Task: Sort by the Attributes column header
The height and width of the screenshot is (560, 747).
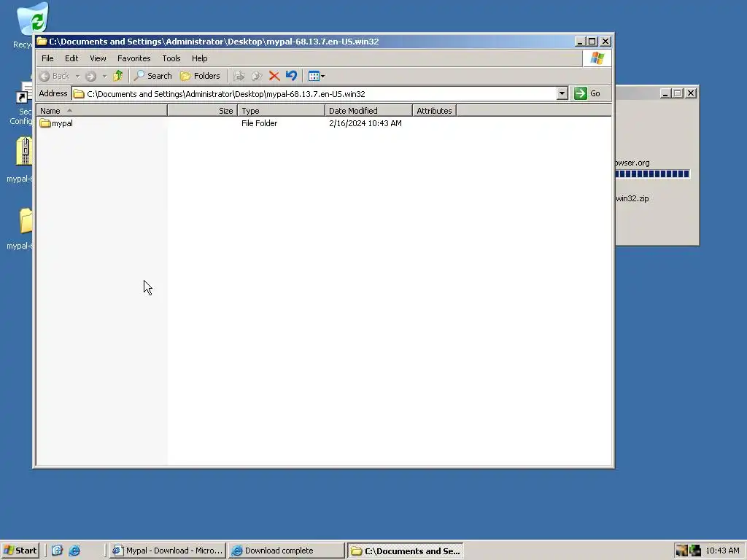Action: click(x=435, y=111)
